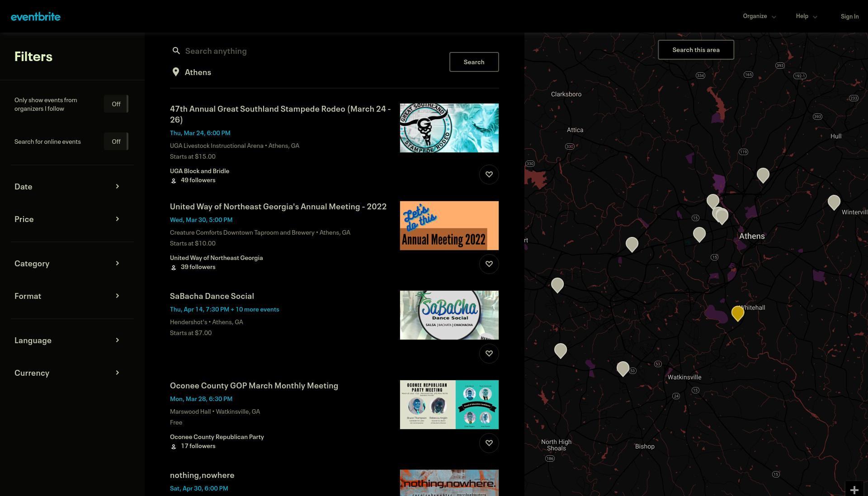
Task: Click Search this area on map
Action: tap(696, 50)
